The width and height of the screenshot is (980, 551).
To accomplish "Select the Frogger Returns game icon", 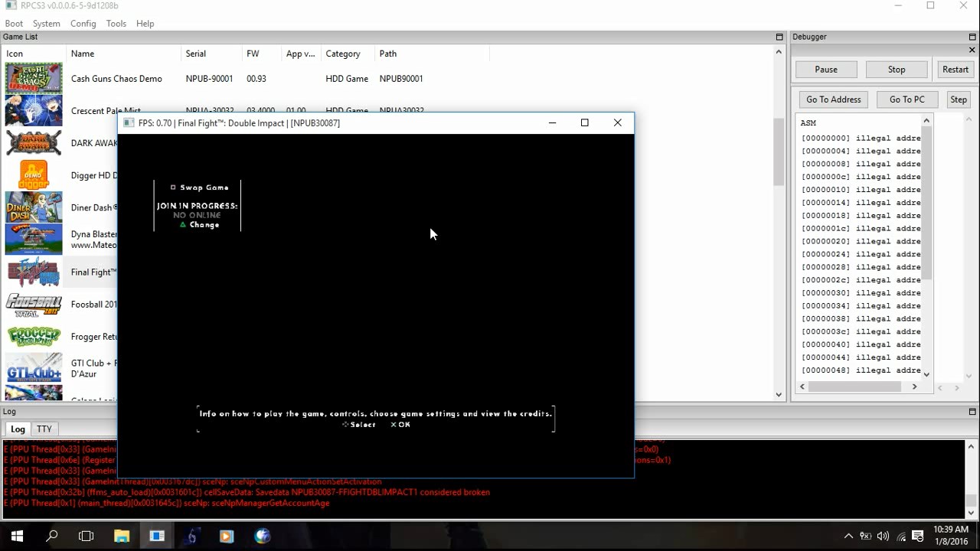I will coord(34,337).
